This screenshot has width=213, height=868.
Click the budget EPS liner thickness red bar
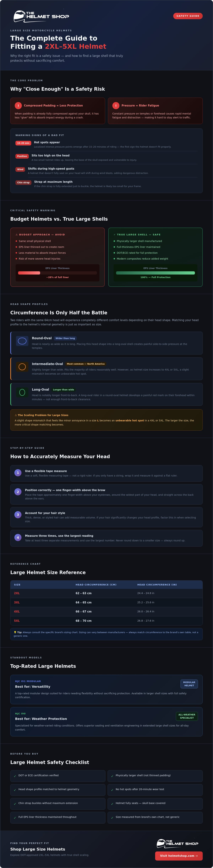pos(29,273)
